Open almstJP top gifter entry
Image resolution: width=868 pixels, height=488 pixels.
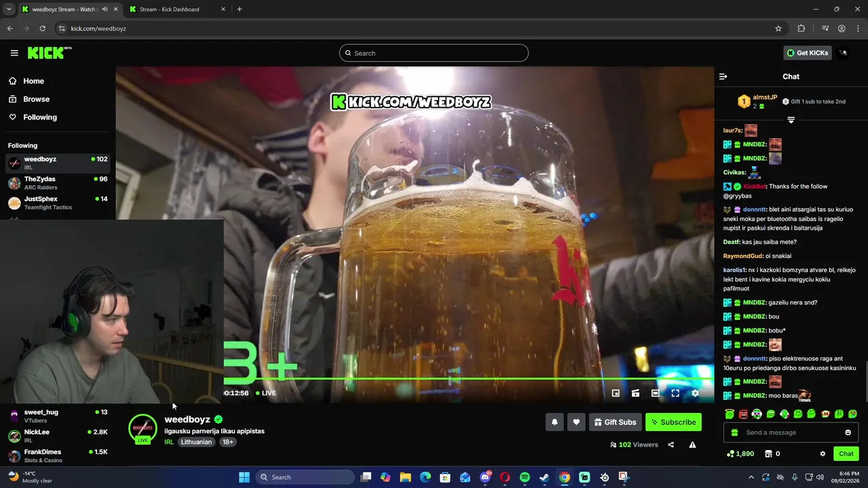[757, 102]
